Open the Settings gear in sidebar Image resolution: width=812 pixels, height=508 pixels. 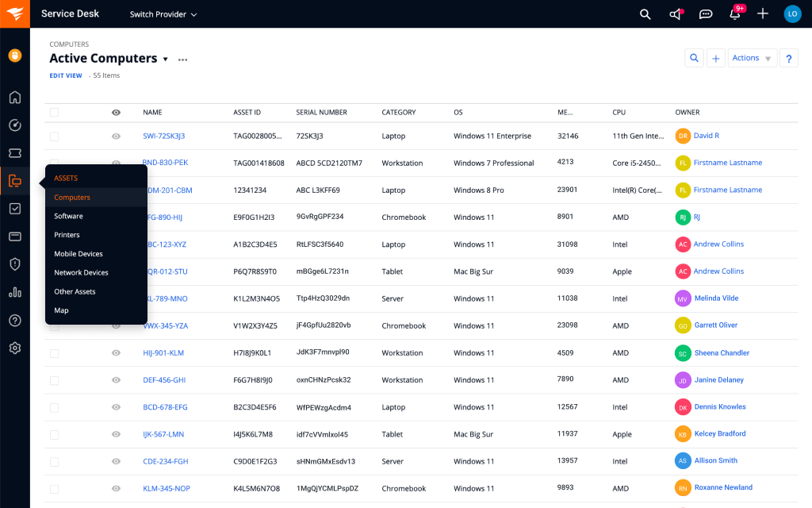coord(15,348)
